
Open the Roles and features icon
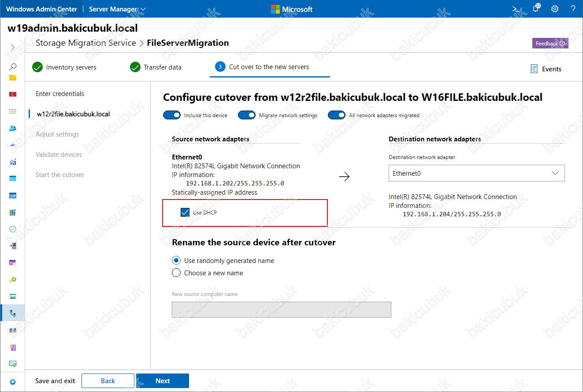[x=13, y=246]
